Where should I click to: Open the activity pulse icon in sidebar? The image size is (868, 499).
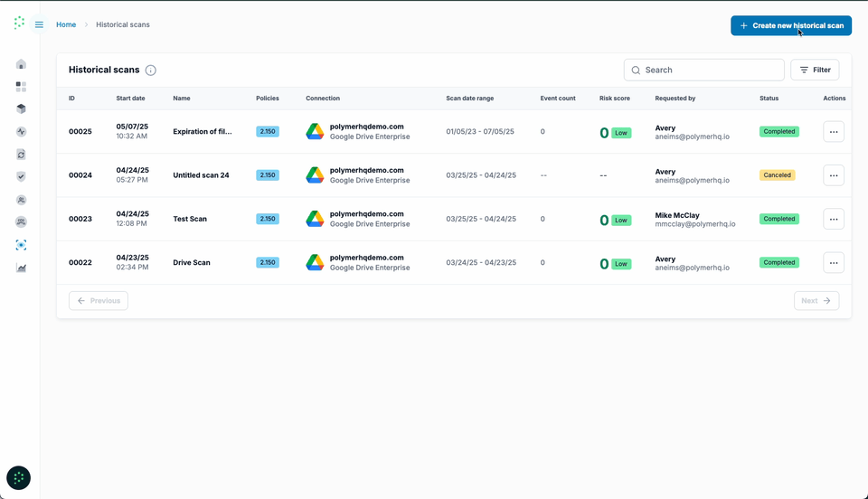(21, 132)
